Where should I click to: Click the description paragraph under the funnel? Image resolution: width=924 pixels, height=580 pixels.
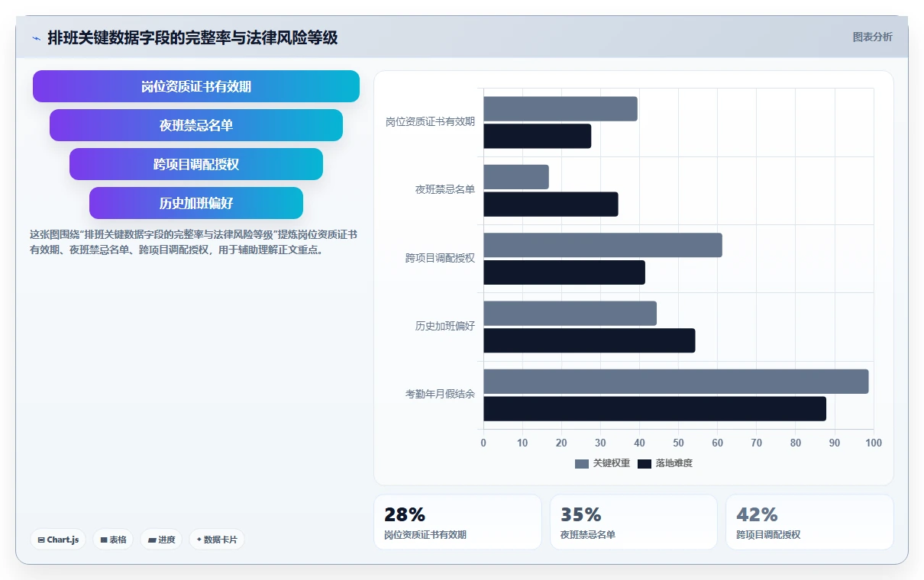[x=193, y=242]
